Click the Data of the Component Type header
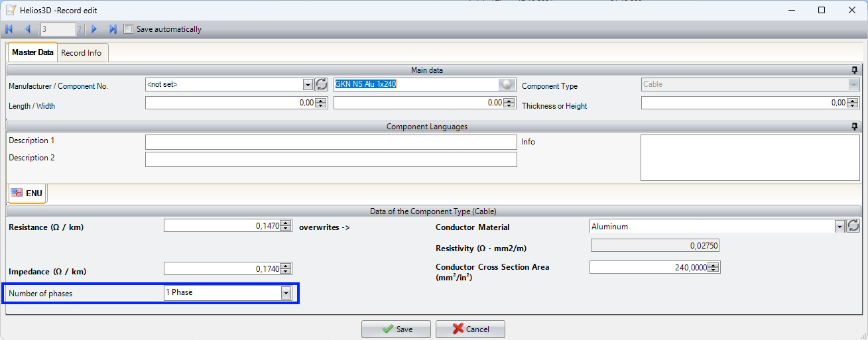 [x=434, y=211]
